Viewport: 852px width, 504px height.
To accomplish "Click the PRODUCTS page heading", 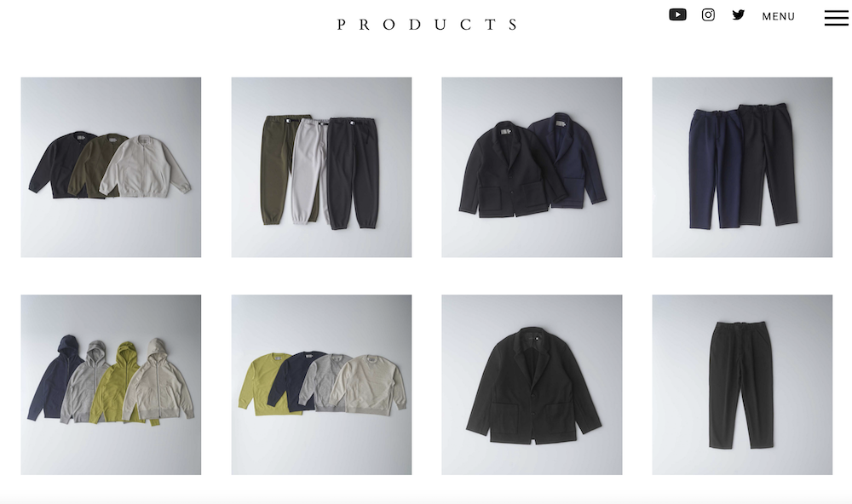I will pos(427,25).
